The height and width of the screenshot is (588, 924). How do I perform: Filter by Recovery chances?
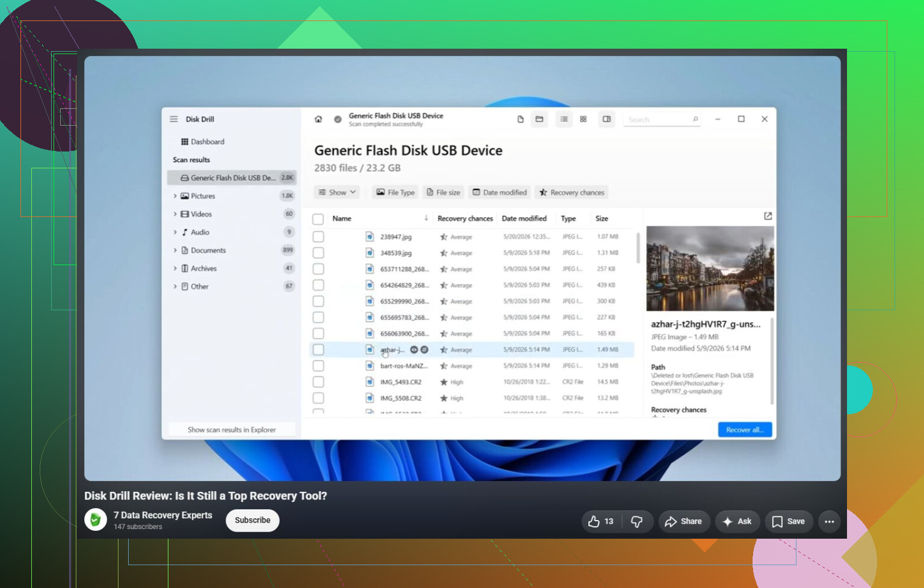point(571,192)
